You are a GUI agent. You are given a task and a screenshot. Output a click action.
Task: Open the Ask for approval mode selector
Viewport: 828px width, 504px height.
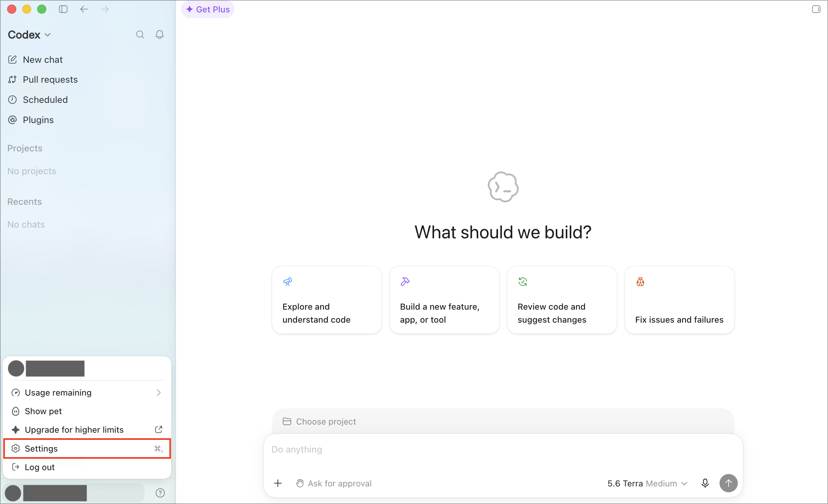(334, 483)
